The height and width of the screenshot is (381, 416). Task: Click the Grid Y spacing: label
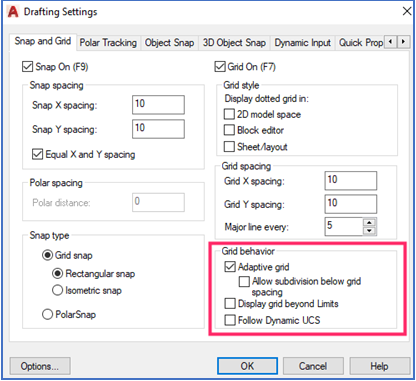[254, 204]
